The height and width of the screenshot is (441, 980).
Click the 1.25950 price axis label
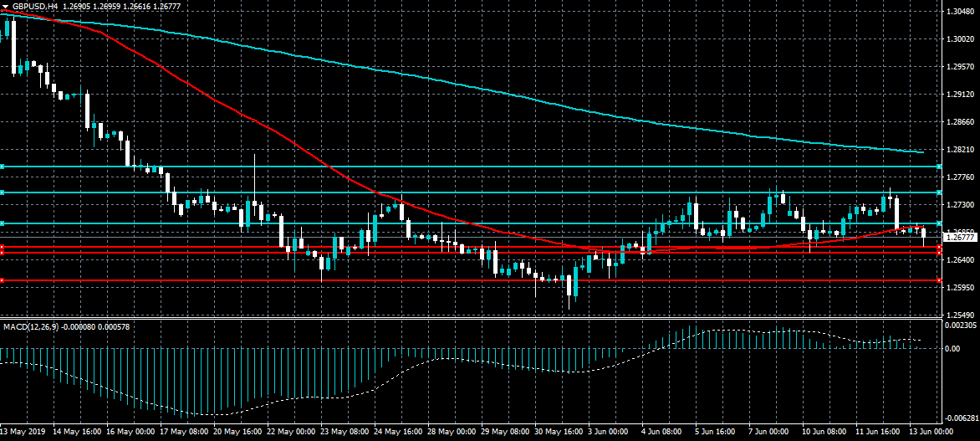pos(960,287)
